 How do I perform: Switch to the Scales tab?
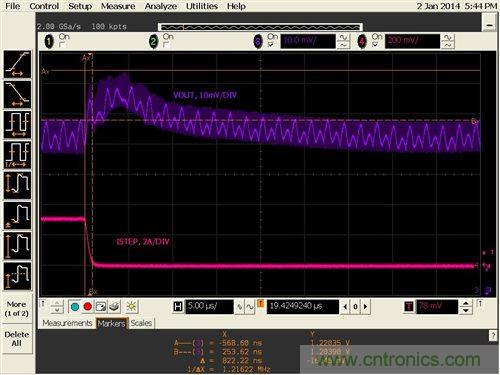141,323
